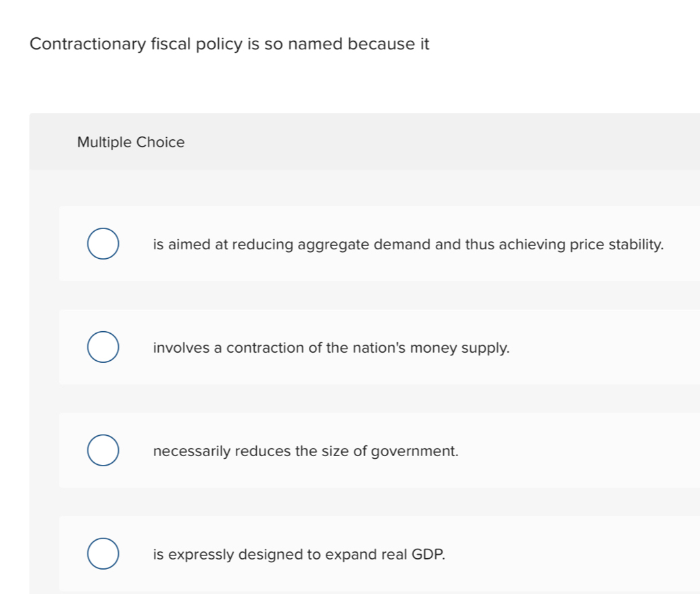Click the question text 'Contractionary fiscal policy is so named'
This screenshot has height=594, width=700.
click(230, 45)
